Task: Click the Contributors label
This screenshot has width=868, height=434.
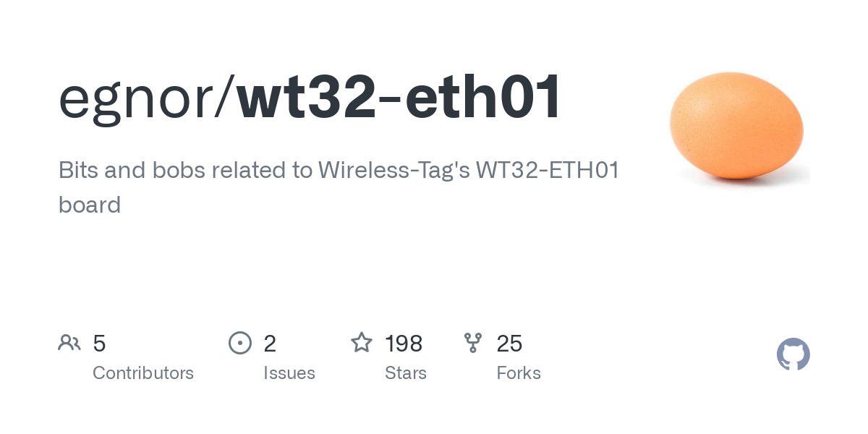Action: 143,373
